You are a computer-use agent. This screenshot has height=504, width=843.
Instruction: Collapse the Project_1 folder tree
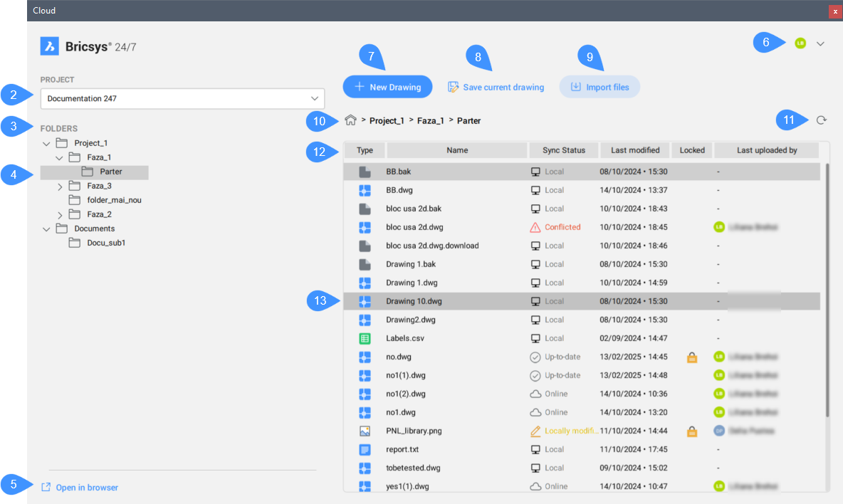tap(47, 144)
